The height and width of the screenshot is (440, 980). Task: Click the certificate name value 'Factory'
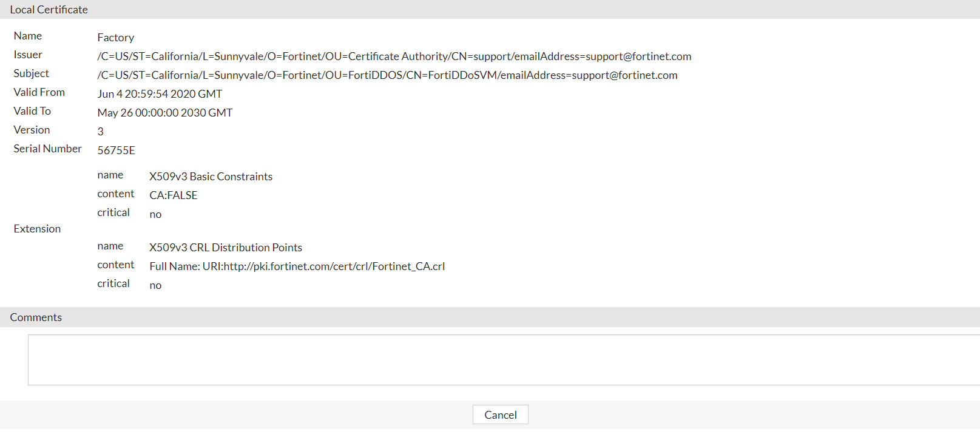(x=115, y=38)
